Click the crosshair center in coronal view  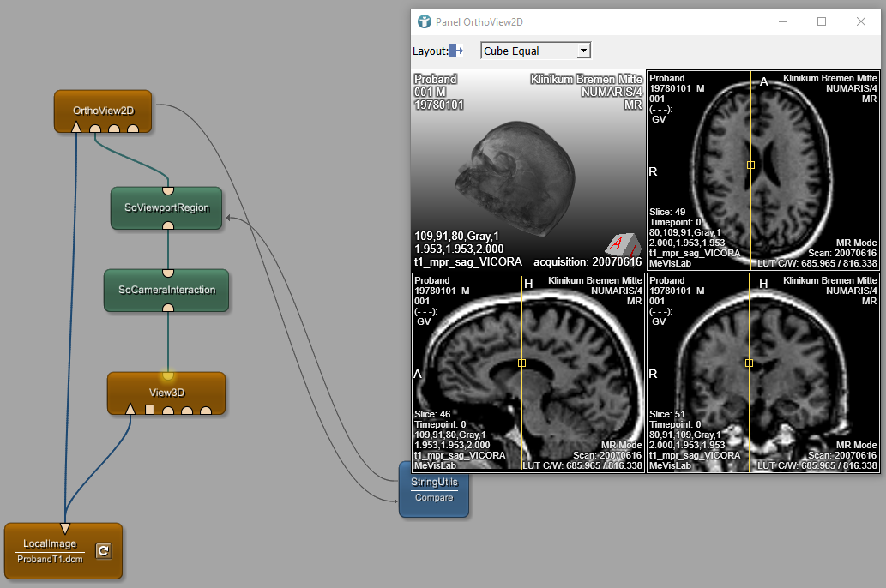749,363
